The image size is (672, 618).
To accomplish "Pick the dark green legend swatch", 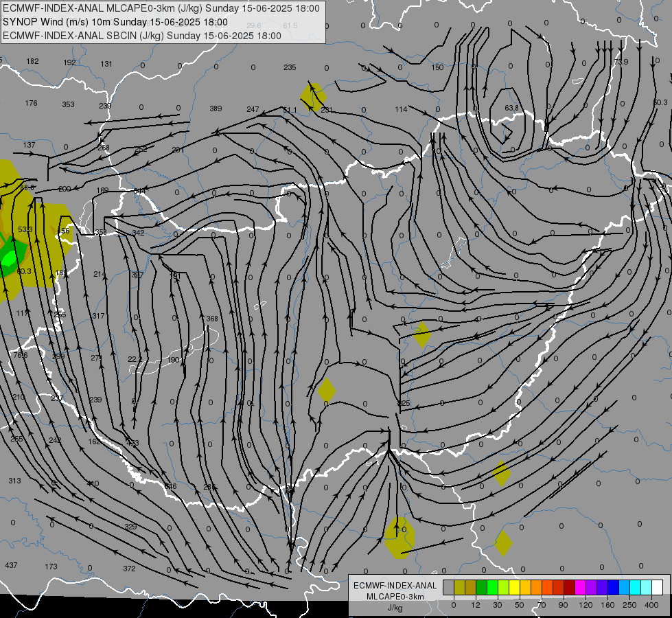I will click(x=482, y=587).
